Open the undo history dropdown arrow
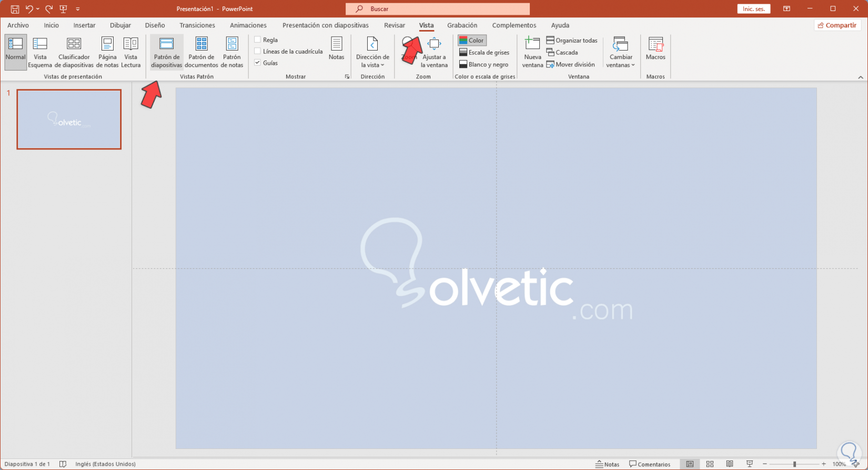Screen dimensions: 868x470 click(x=38, y=9)
